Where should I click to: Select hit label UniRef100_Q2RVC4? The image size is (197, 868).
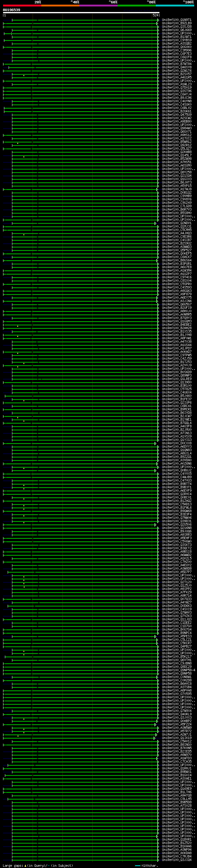[x=177, y=494]
